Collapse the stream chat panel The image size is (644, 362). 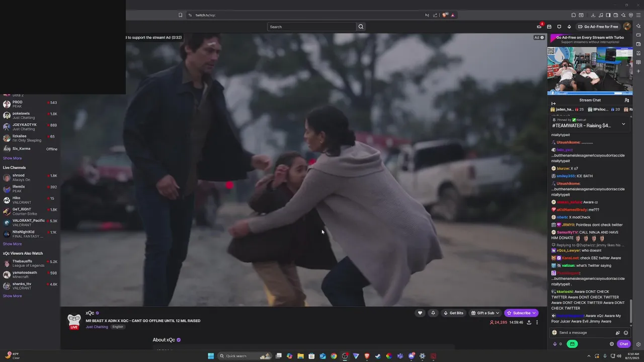553,104
